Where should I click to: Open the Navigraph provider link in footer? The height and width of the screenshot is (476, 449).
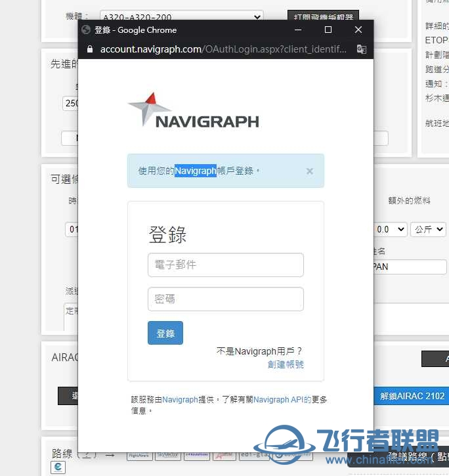click(180, 399)
